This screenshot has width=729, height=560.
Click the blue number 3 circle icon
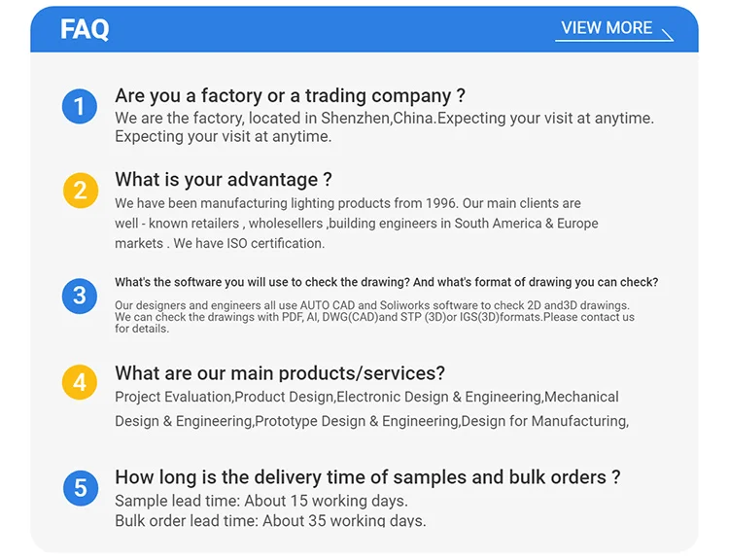(80, 296)
